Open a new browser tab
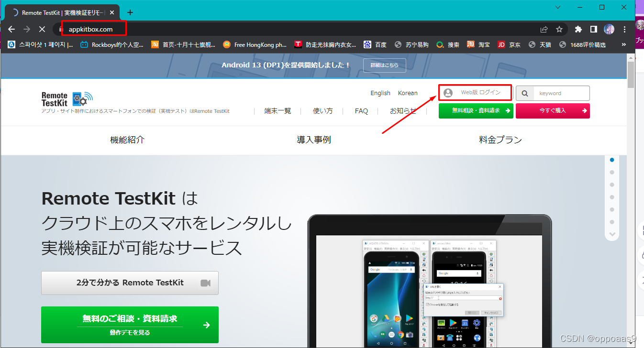This screenshot has width=644, height=348. (130, 12)
